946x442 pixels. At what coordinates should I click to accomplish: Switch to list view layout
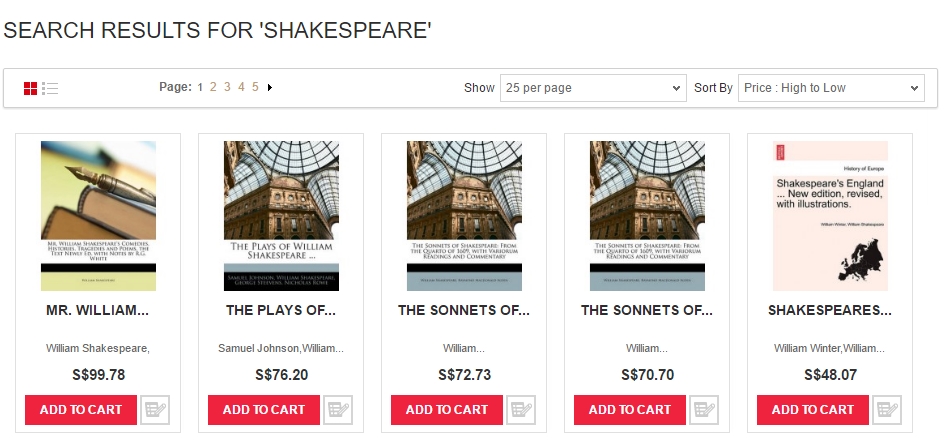pyautogui.click(x=50, y=89)
